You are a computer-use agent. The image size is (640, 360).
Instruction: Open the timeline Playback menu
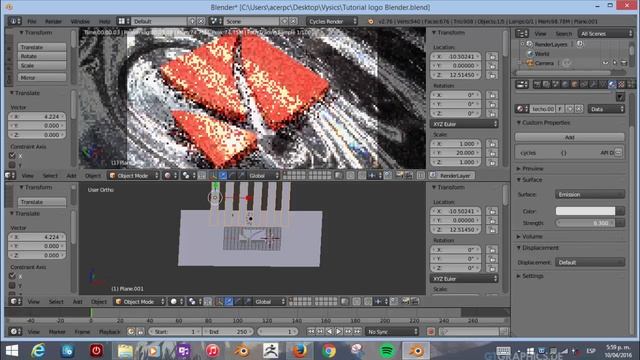pos(109,332)
